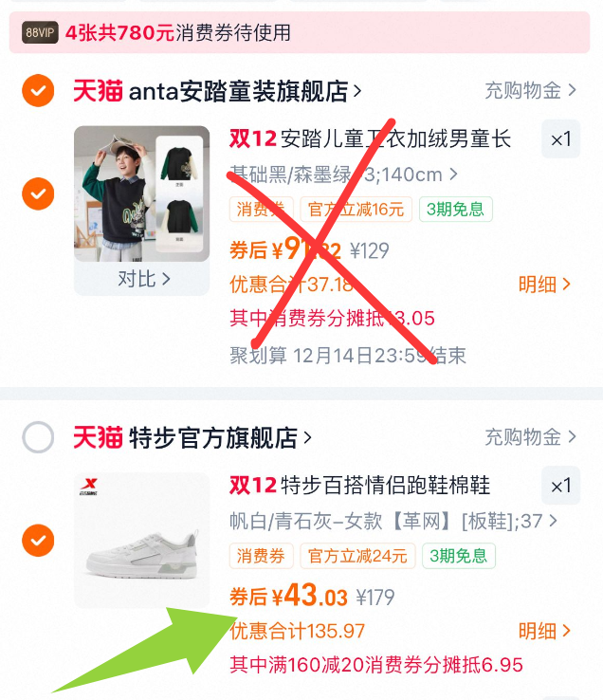603x700 pixels.
Task: Tap the 对比 compare button under the hoodie
Action: 143,279
